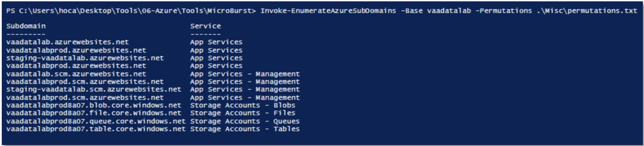Select vaadatalab.scm.azurewebsites.net entry
This screenshot has height=146, width=644.
[76, 74]
